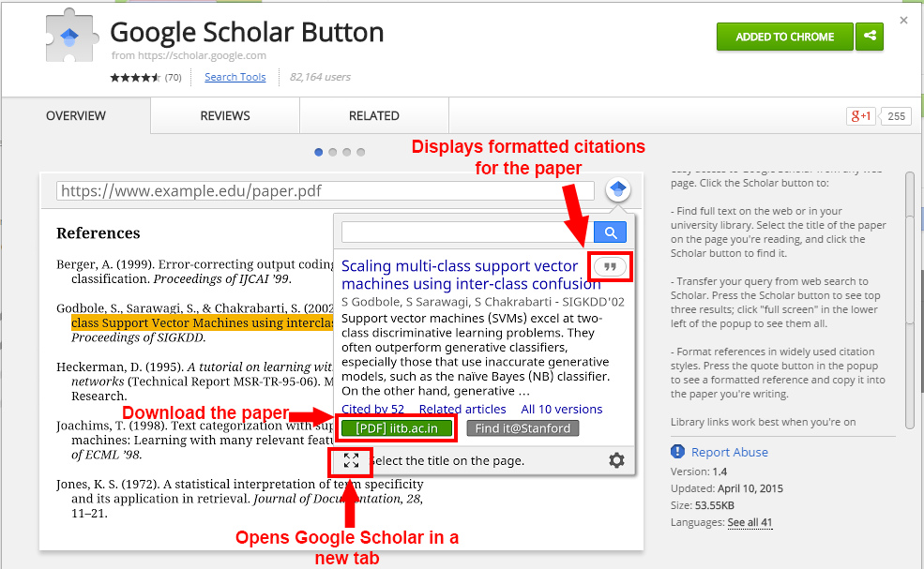Viewport: 924px width, 569px height.
Task: Click the Google +1 button
Action: tap(860, 116)
